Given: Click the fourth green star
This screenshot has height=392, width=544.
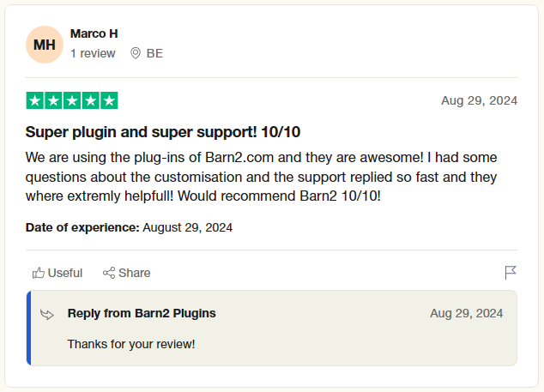Looking at the screenshot, I should coord(90,100).
